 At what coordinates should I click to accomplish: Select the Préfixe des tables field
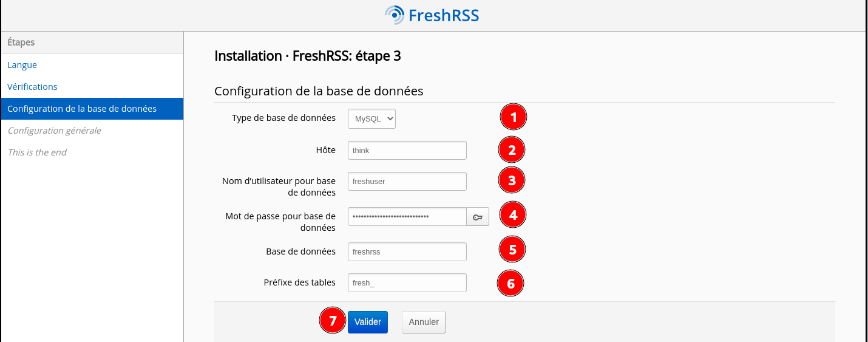click(407, 282)
